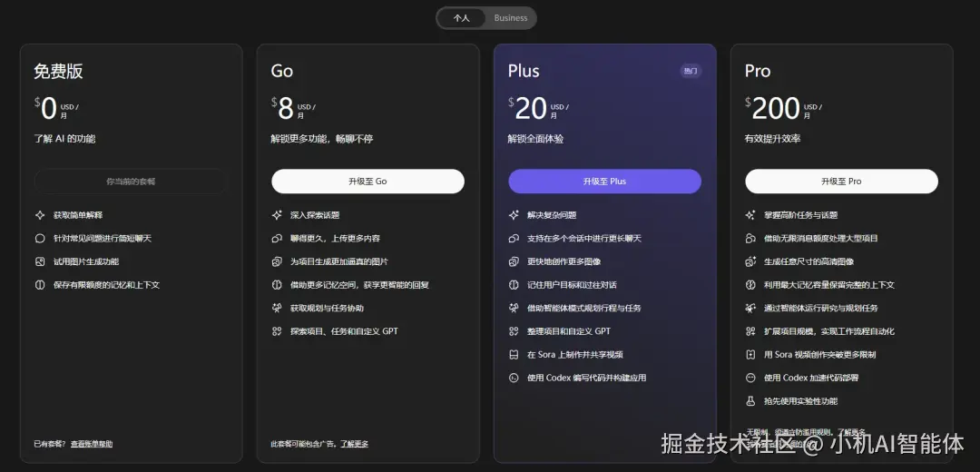Image resolution: width=980 pixels, height=472 pixels.
Task: Click the 此套餐可能包含广告 text
Action: 304,444
